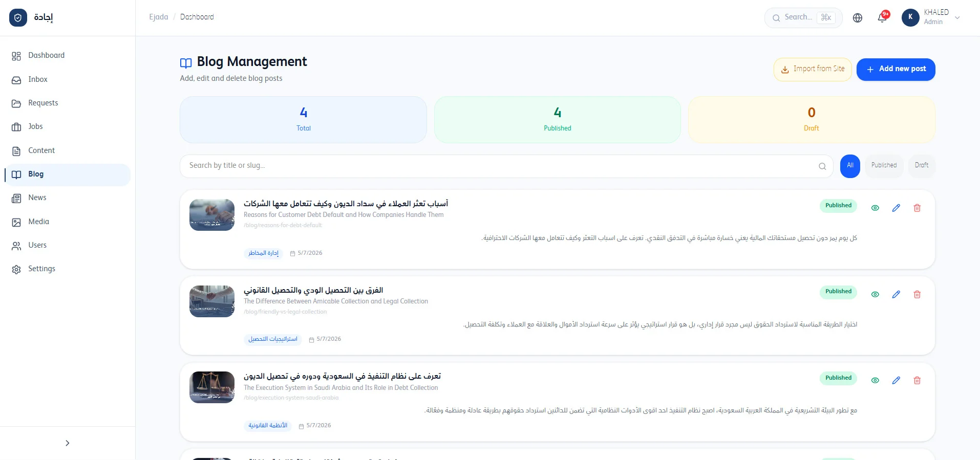Click the Dashboard breadcrumb text
Screen dimensions: 980x460
197,17
